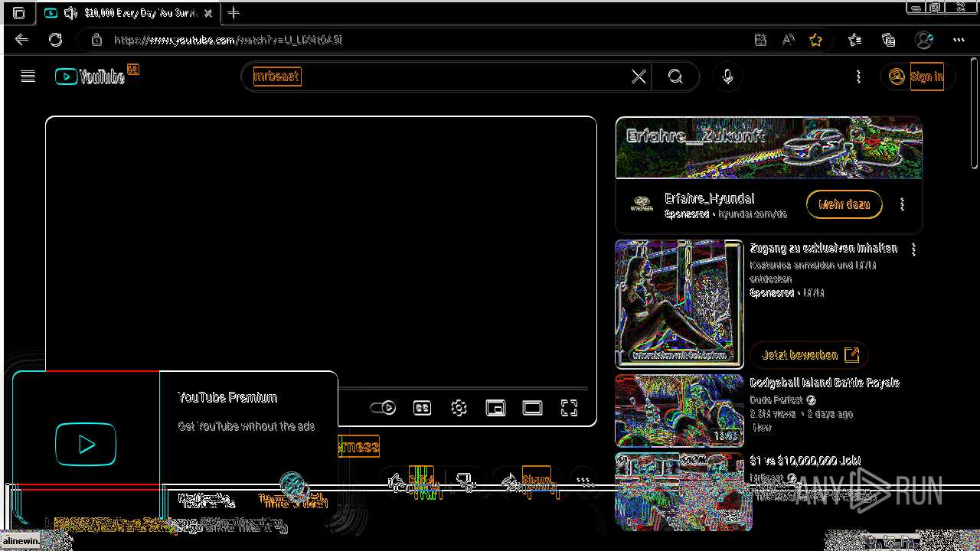The height and width of the screenshot is (551, 980).
Task: Seek on the video progress bar
Action: (462, 389)
